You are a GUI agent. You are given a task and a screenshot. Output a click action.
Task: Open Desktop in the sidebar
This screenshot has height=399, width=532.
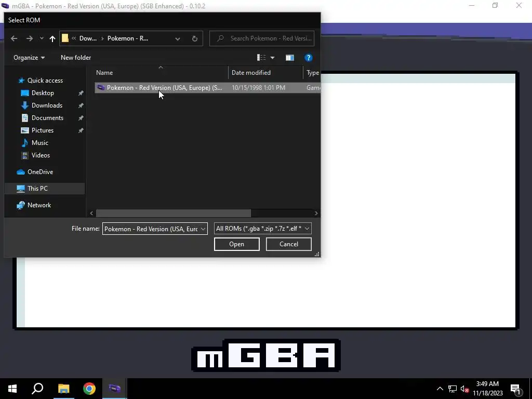(x=43, y=93)
